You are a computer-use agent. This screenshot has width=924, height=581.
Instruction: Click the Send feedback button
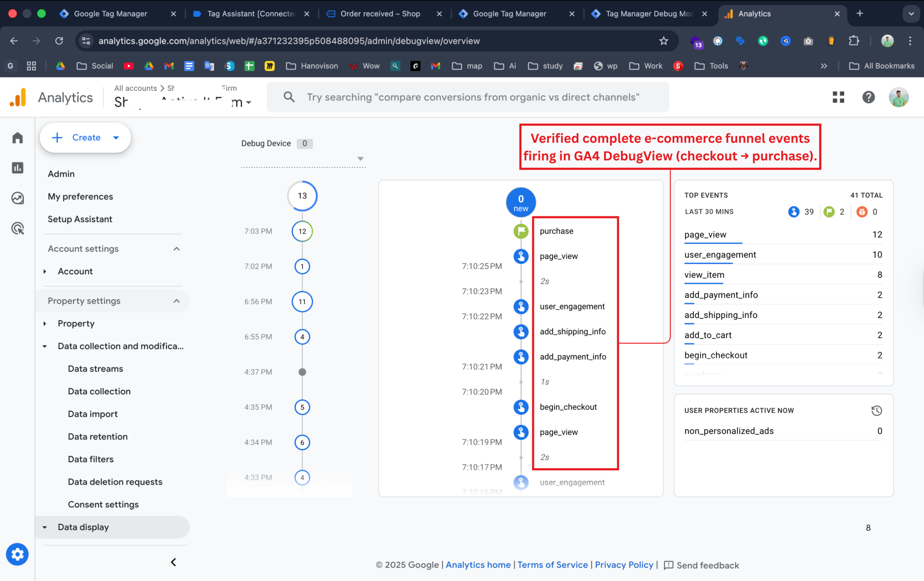coord(701,565)
